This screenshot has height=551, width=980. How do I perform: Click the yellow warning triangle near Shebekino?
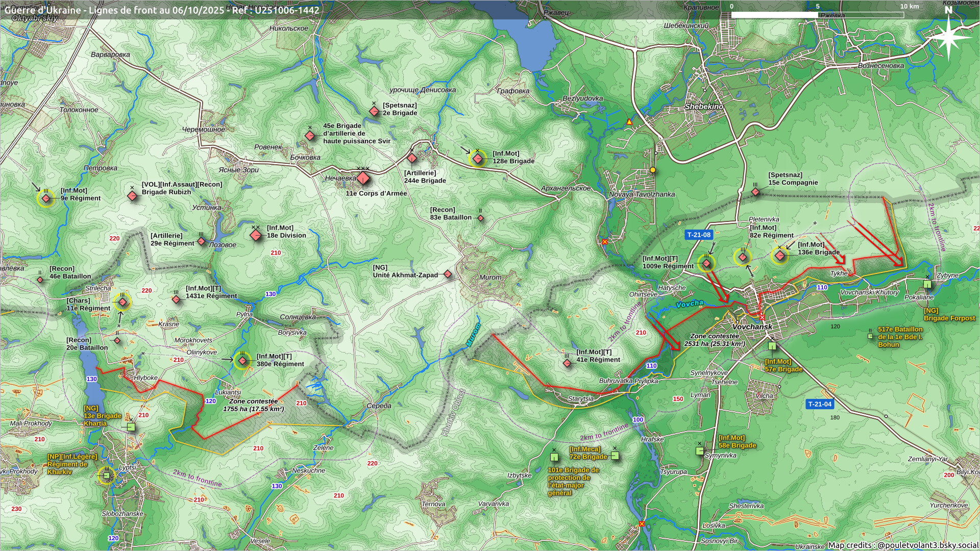(x=629, y=122)
